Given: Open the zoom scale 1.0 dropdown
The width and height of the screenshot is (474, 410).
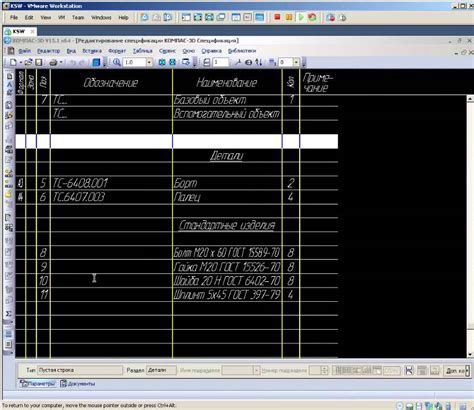Looking at the screenshot, I should click(x=149, y=62).
